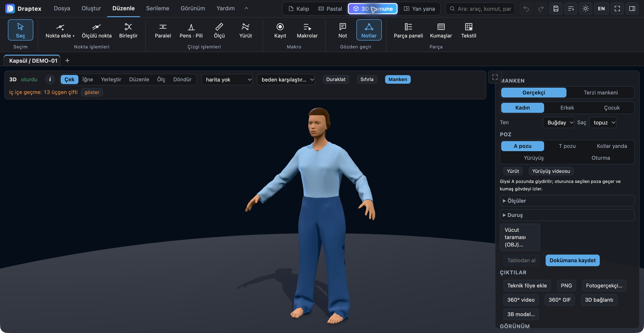The width and height of the screenshot is (644, 333).
Task: Toggle the Manken visibility button
Action: click(398, 80)
